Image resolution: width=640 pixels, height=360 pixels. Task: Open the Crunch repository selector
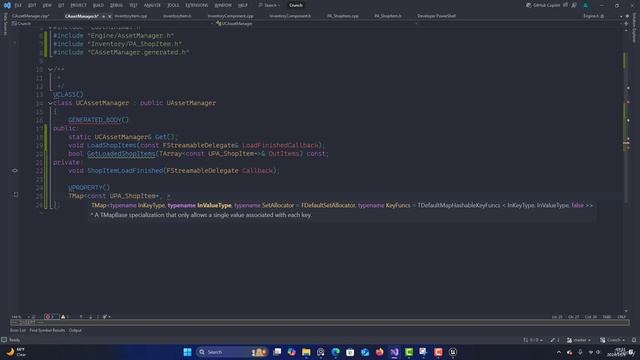click(613, 340)
